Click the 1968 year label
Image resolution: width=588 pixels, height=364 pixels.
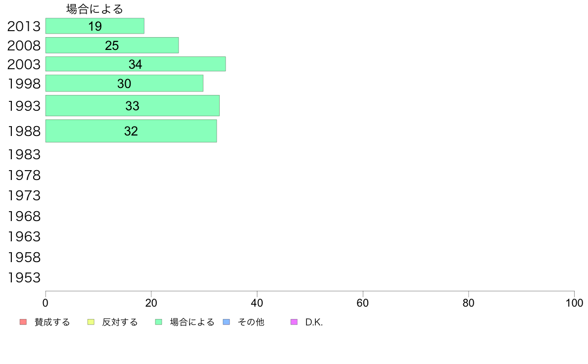point(24,216)
